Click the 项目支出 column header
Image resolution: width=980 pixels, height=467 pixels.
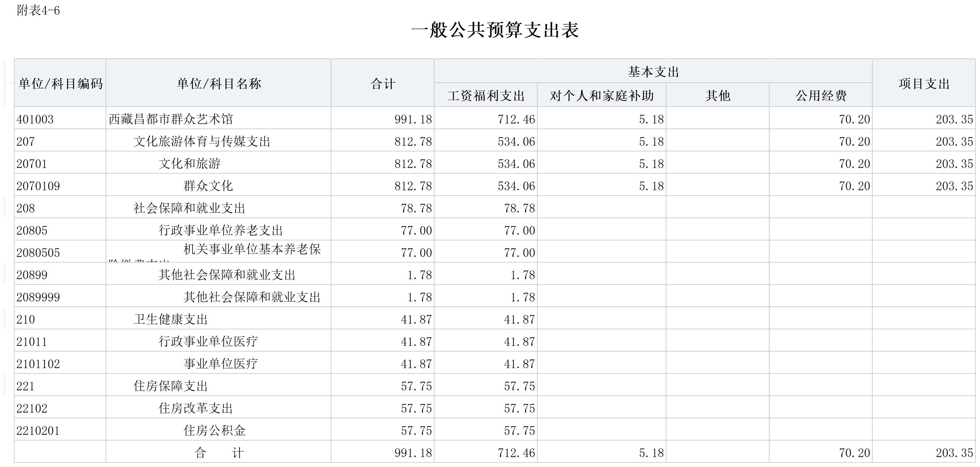coord(924,83)
